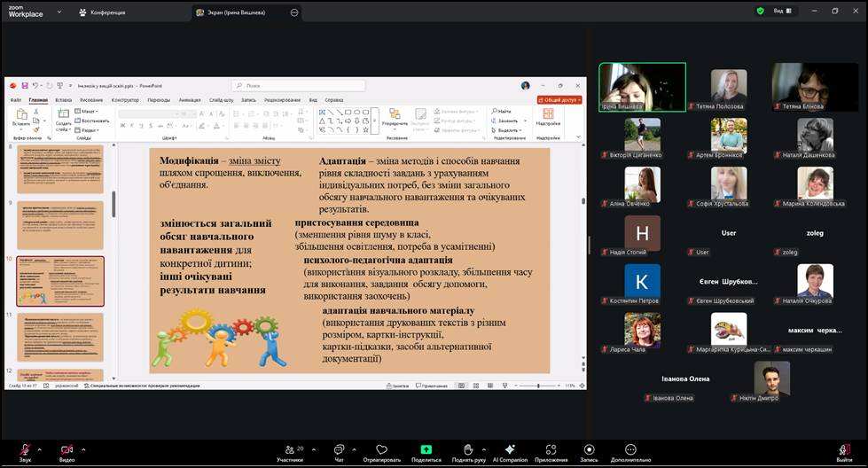Image resolution: width=868 pixels, height=468 pixels.
Task: Open the Участники participants panel
Action: coord(289,450)
